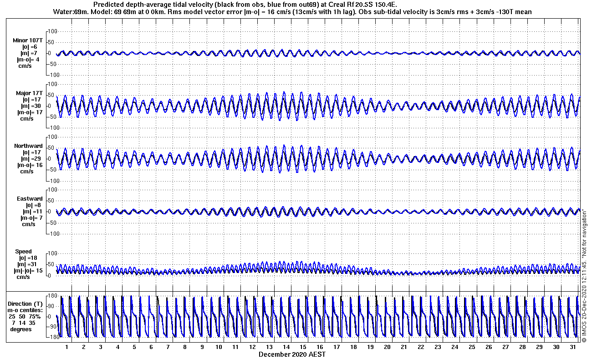
Task: Click date label '30' on the time axis
Action: [556, 347]
